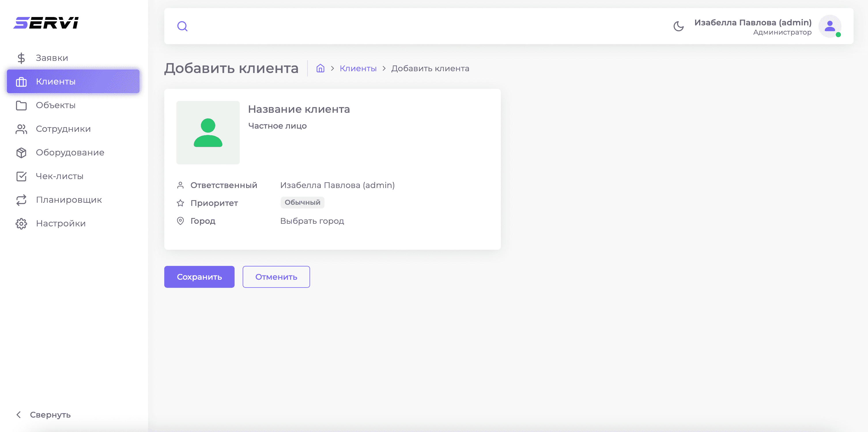Click Клиенты breadcrumb link
The height and width of the screenshot is (432, 868).
[358, 68]
